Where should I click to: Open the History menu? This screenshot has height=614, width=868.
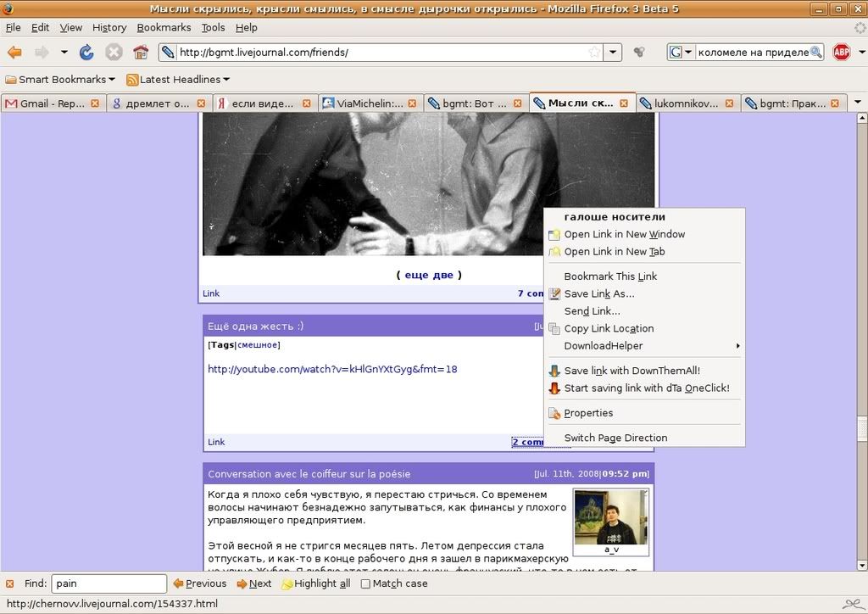coord(109,28)
